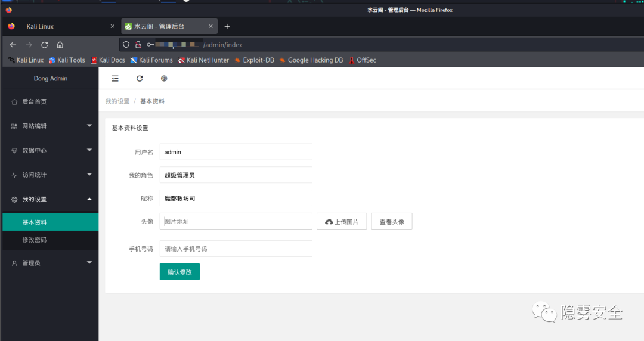Click the shield tracking protection icon
Viewport: 644px width, 341px height.
[126, 44]
